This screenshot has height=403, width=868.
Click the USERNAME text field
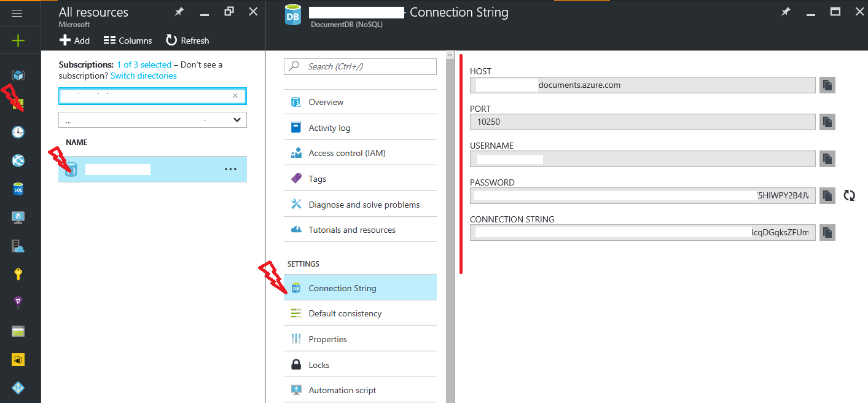tap(643, 158)
